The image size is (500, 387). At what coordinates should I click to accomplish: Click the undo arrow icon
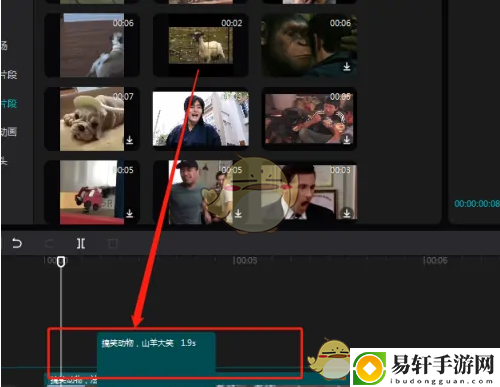pos(17,243)
